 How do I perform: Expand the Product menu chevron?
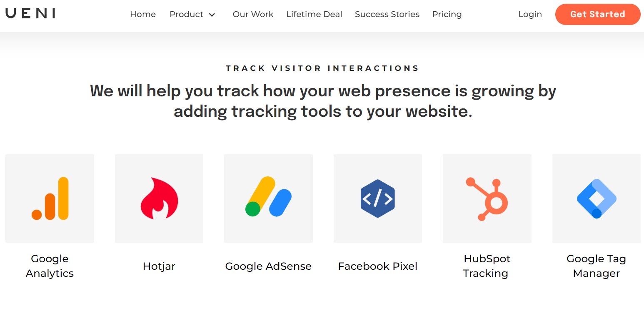point(212,15)
